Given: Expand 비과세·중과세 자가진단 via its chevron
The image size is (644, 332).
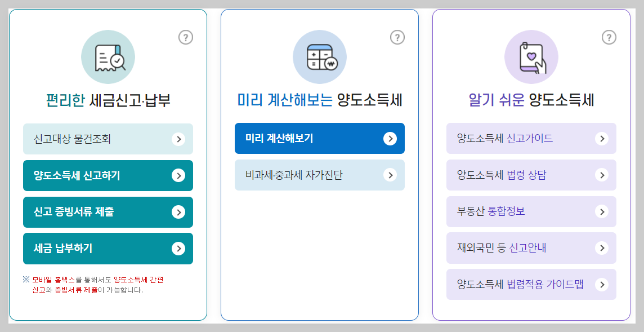Looking at the screenshot, I should click(x=390, y=175).
